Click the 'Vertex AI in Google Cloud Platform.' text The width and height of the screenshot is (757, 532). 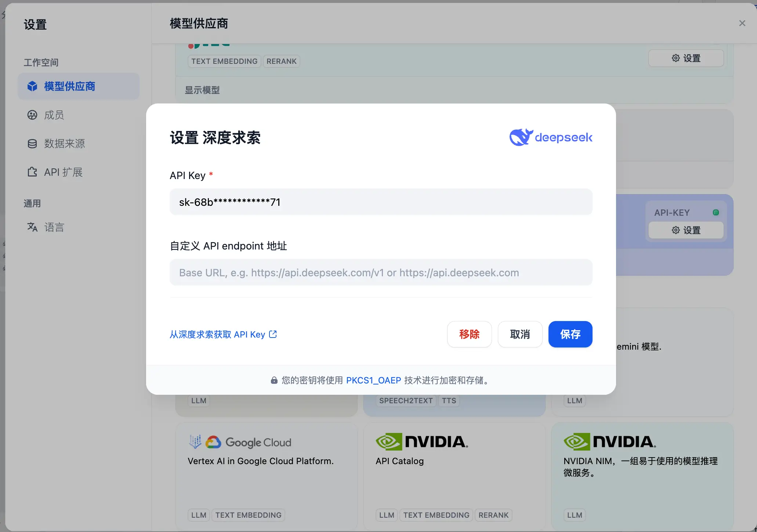(261, 461)
